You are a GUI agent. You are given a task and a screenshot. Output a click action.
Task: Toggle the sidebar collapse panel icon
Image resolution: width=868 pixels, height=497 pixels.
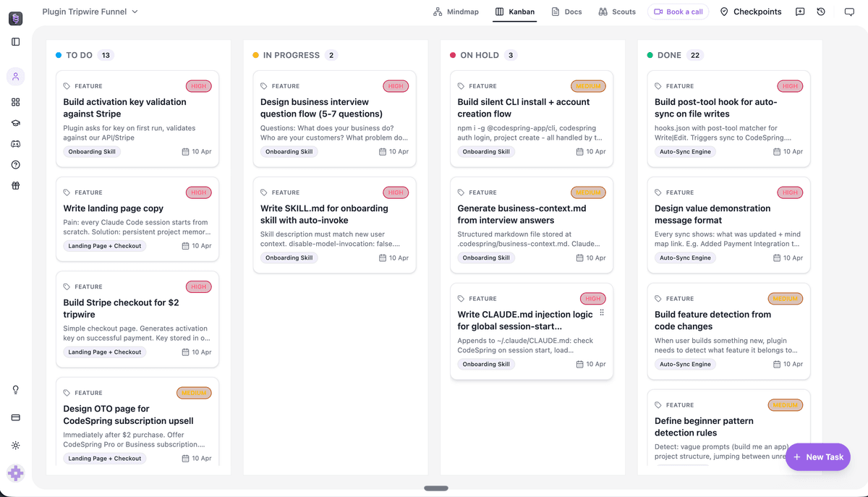pos(16,43)
